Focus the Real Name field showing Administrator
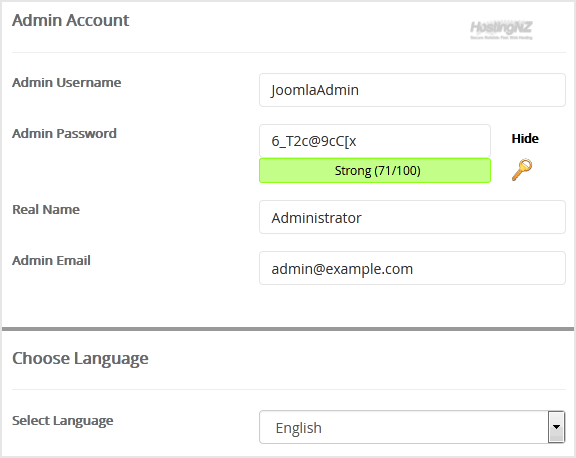576x458 pixels. 412,217
